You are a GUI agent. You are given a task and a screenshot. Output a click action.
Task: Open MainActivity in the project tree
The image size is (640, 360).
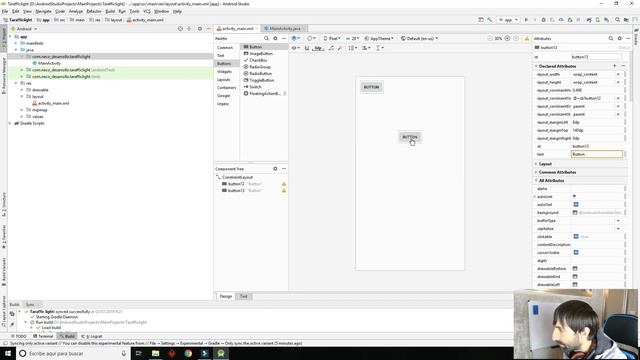[49, 63]
